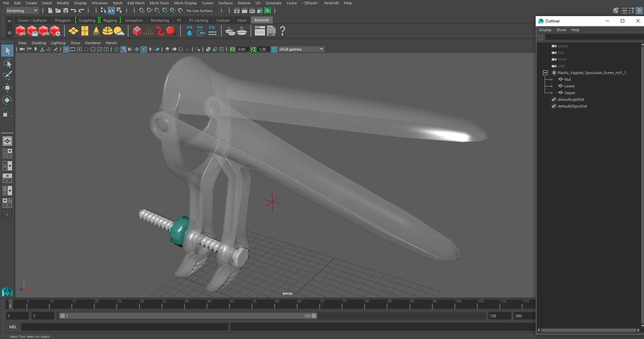Create Redshift portal light icon
This screenshot has width=644, height=339.
pos(85,31)
